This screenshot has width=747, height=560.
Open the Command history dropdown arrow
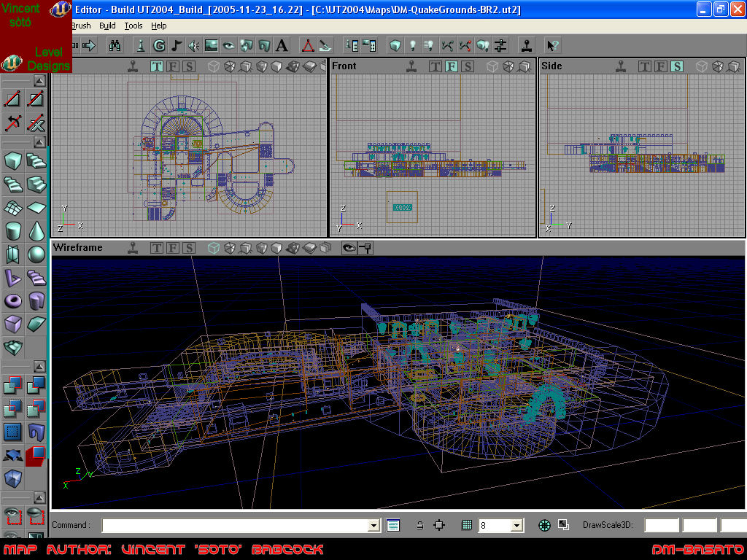click(375, 525)
